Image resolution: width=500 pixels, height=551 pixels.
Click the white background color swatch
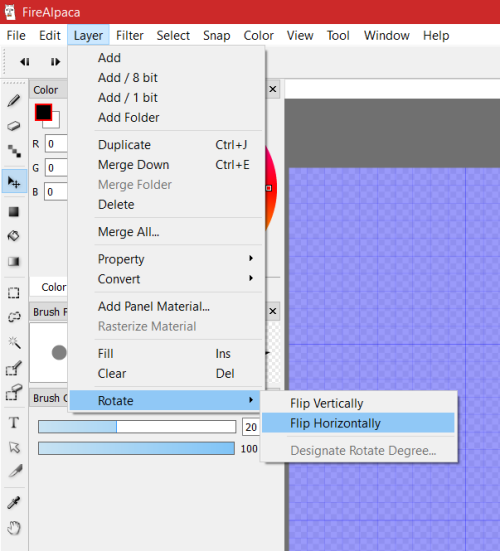coord(55,123)
